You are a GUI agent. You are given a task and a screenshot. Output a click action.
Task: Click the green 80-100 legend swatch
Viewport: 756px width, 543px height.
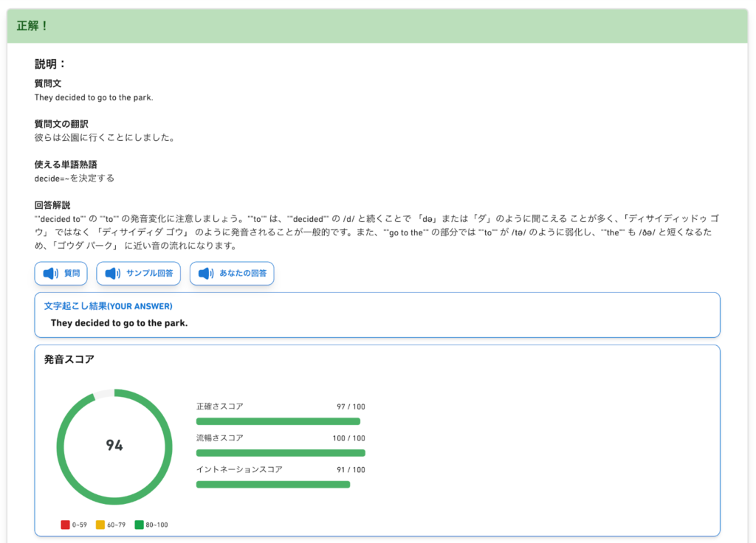(139, 525)
